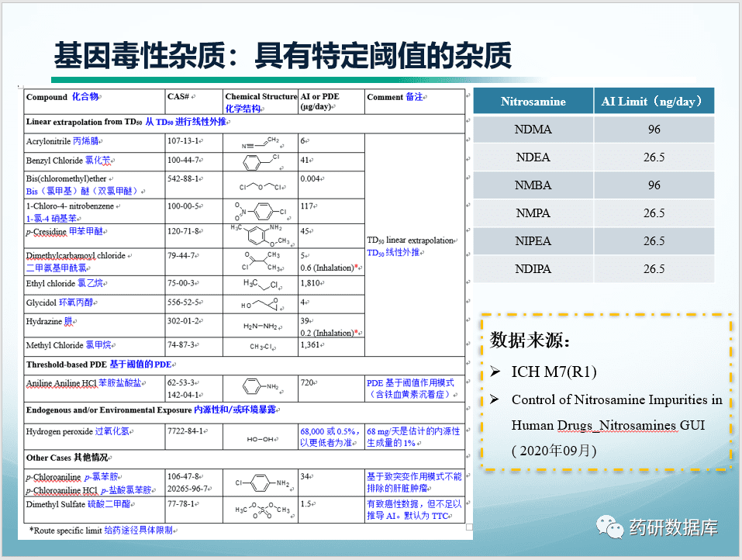Viewport: 742px width, 560px height.
Task: Click the Chemical Structure column header
Action: tap(261, 102)
